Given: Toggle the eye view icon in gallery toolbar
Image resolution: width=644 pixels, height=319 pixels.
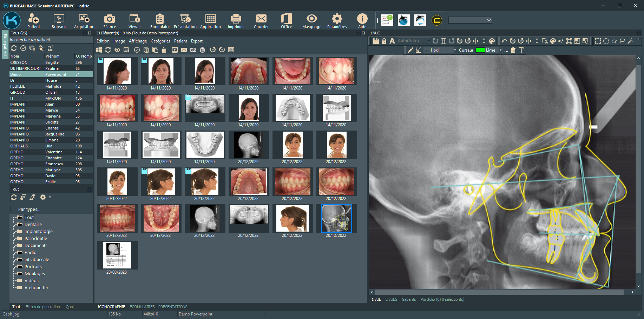Looking at the screenshot, I should [117, 50].
